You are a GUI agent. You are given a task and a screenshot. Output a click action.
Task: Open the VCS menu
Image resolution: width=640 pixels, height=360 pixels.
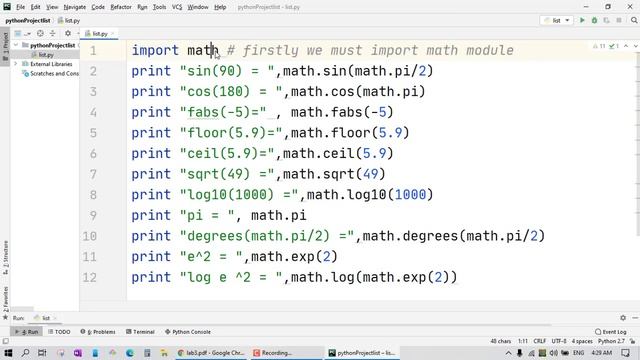(x=177, y=7)
